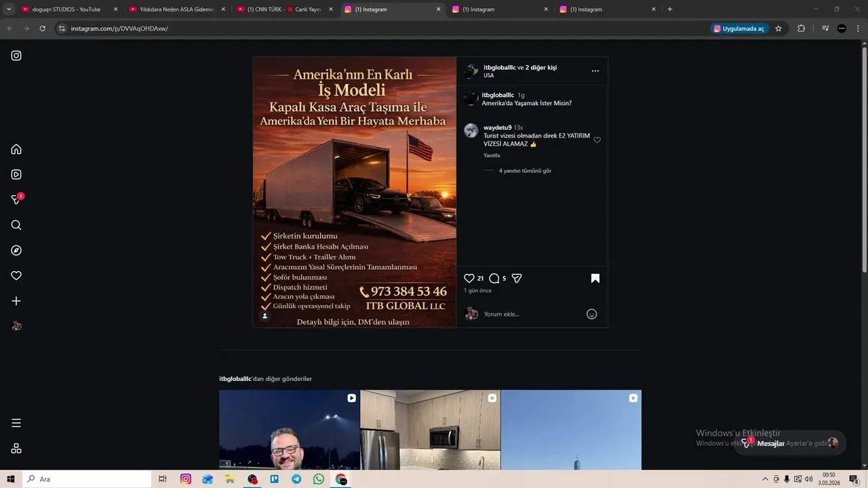The width and height of the screenshot is (868, 488).
Task: Show tagged people icon on post image
Action: pos(265,316)
